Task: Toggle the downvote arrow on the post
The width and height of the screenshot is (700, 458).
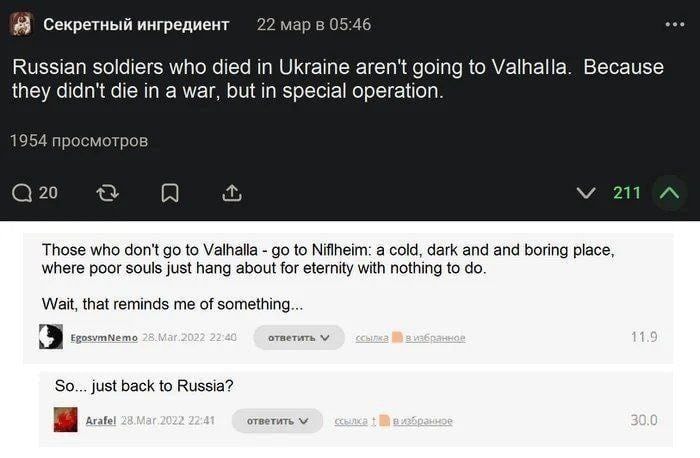Action: tap(588, 192)
